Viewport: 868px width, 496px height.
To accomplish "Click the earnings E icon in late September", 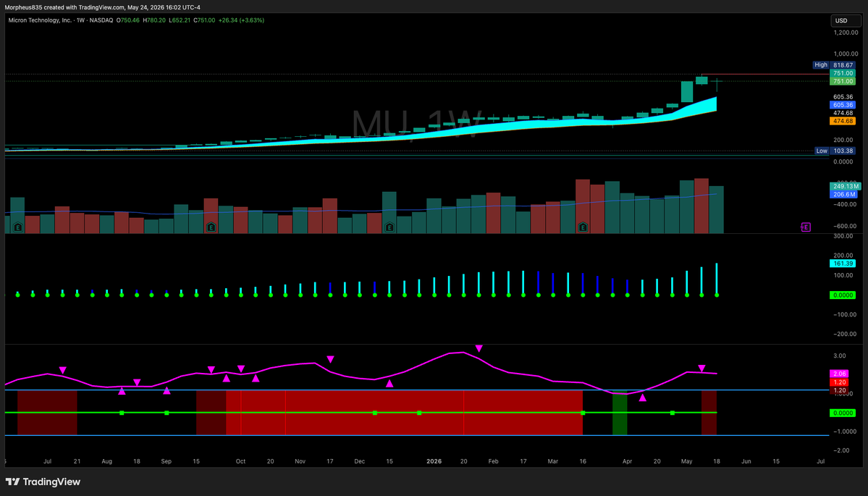I will click(x=211, y=227).
